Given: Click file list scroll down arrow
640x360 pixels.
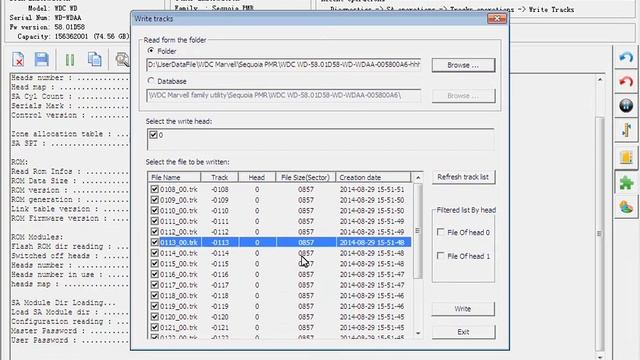Looking at the screenshot, I should tap(418, 333).
